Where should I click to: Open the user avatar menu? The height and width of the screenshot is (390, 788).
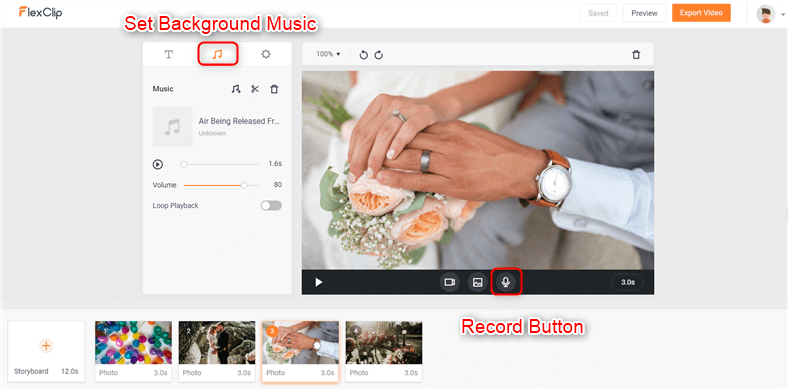[770, 14]
